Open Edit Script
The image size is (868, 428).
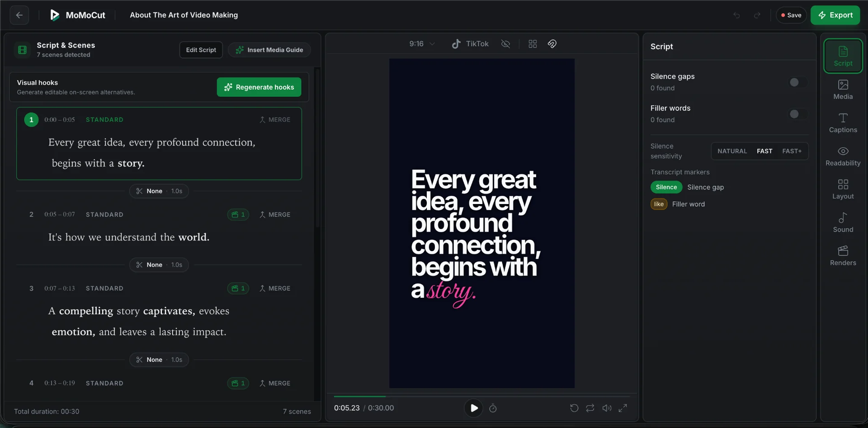201,50
